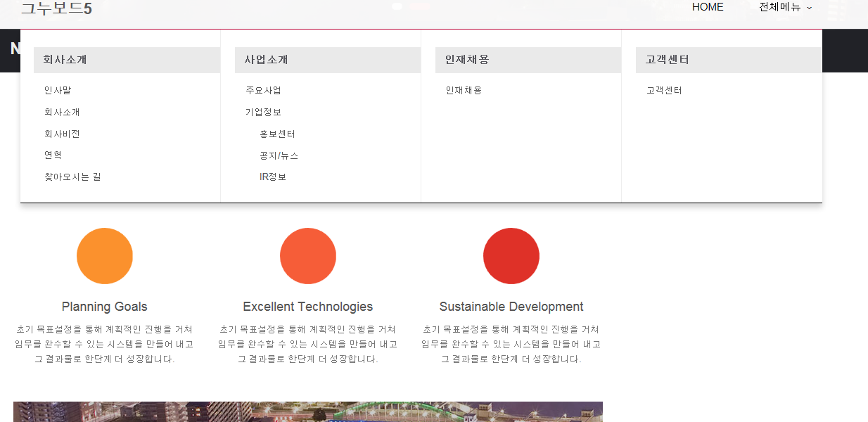
Task: Select the 사업소개 category header
Action: click(328, 60)
